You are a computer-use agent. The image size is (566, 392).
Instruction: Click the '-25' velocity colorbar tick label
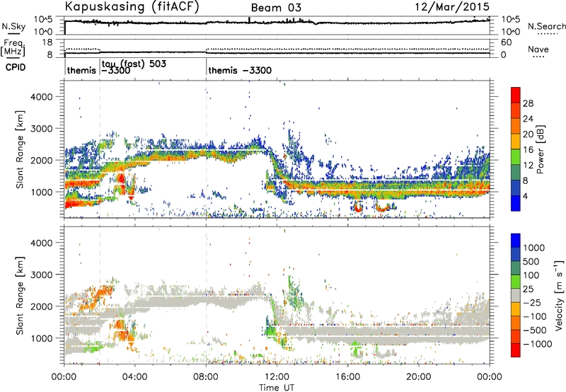[531, 302]
